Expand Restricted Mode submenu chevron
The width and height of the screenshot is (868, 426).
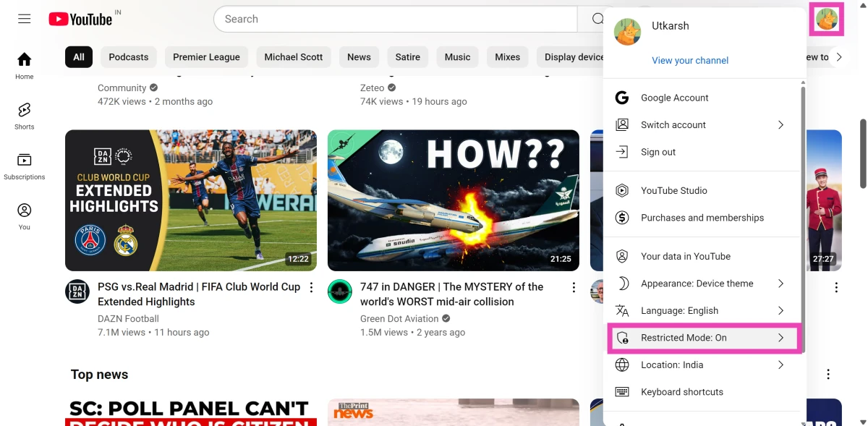(x=780, y=338)
